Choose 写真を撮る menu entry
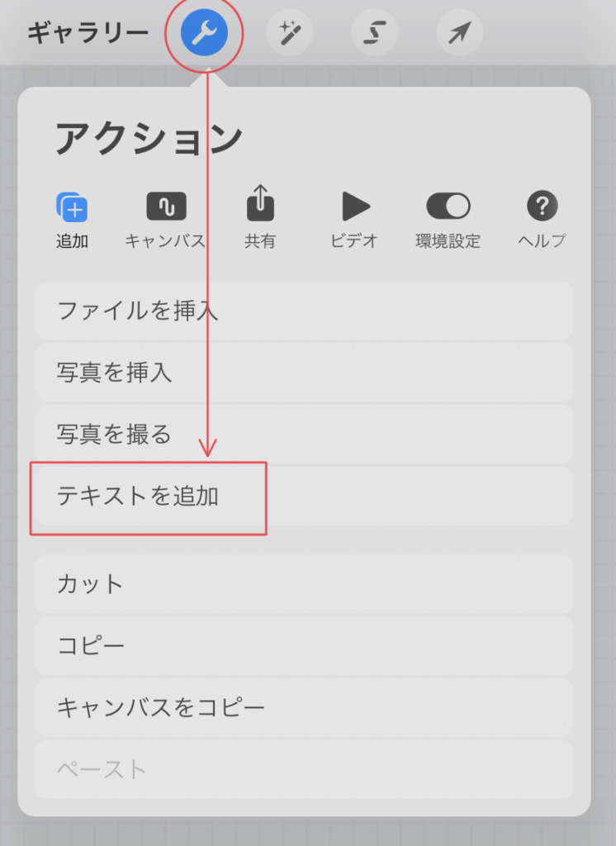Viewport: 616px width, 846px height. click(x=304, y=435)
